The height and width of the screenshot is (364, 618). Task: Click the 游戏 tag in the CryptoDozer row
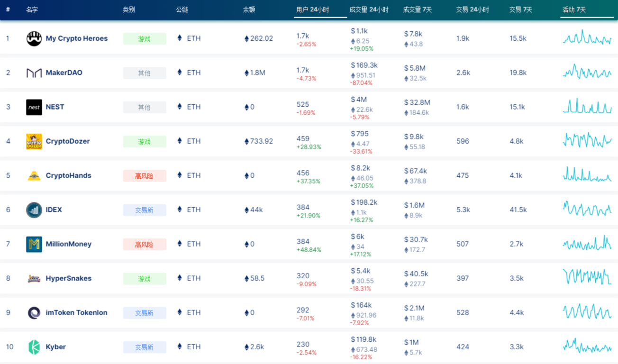[x=145, y=142]
